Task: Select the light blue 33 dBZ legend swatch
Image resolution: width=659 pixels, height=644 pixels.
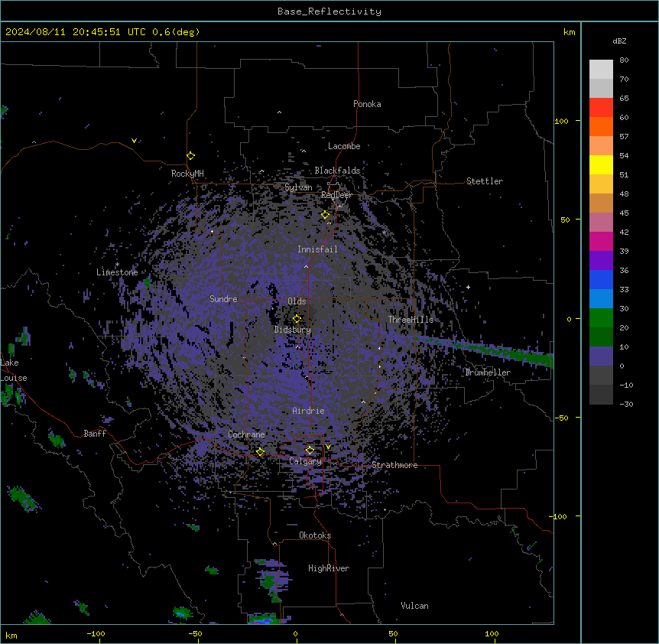Action: (x=601, y=298)
